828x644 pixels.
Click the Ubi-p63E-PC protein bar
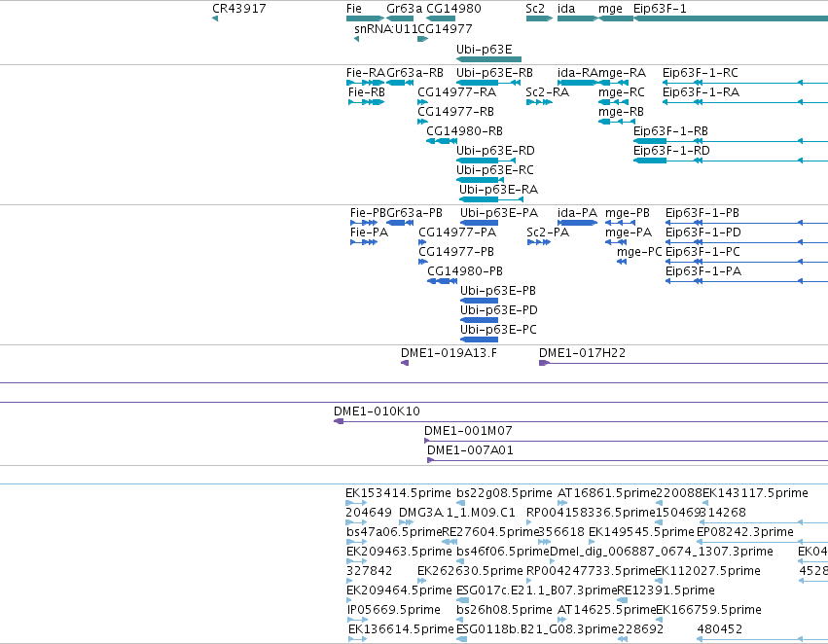(x=479, y=340)
